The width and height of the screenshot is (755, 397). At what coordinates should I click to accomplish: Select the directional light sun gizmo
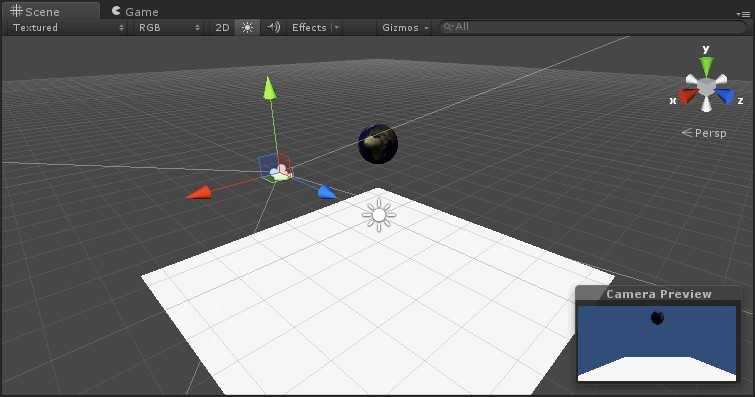(379, 215)
